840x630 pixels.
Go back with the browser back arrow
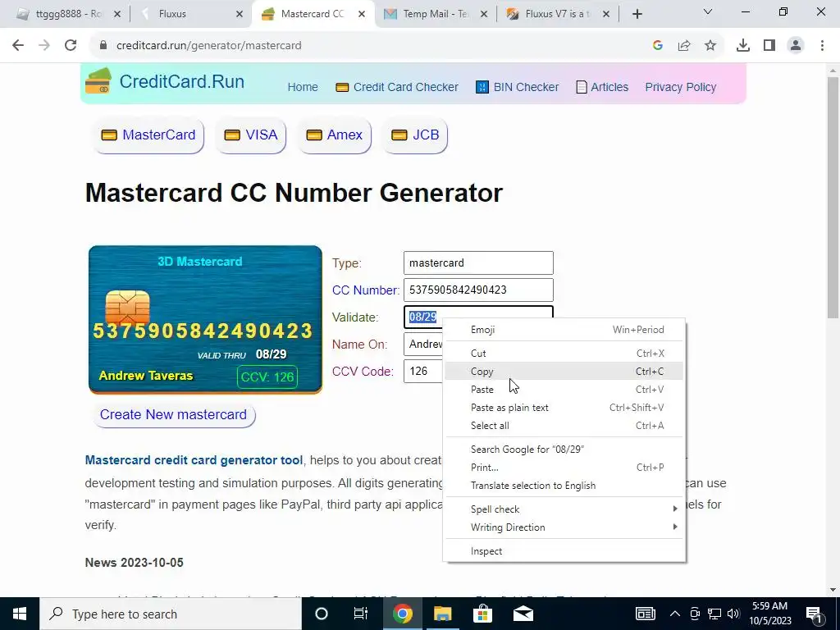(x=18, y=46)
